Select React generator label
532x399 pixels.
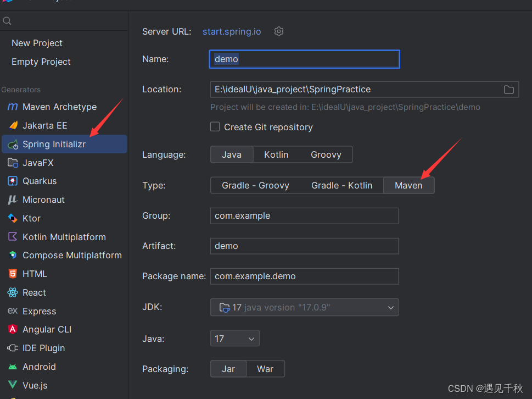pos(34,292)
